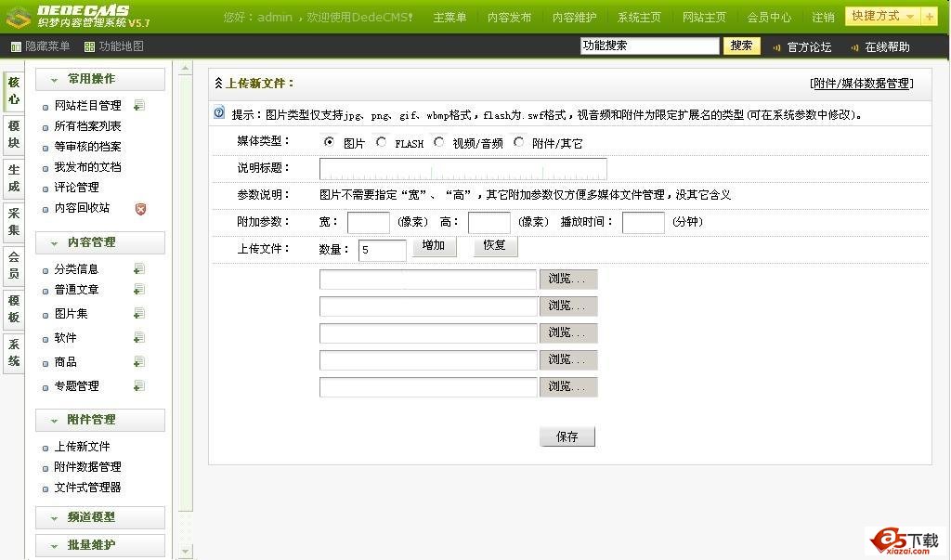Switch to the 模板 side tab

(13, 309)
